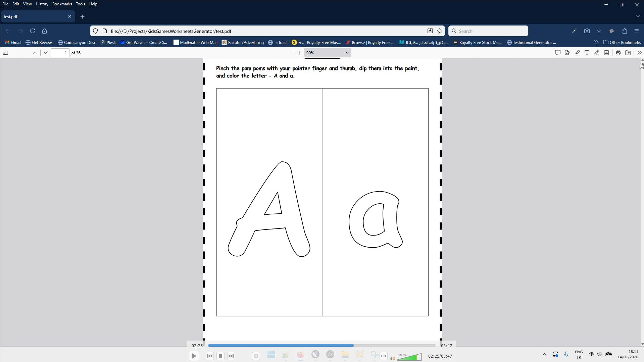Select the Draw pencil tool
Viewport: 644px width, 362px height.
597,53
